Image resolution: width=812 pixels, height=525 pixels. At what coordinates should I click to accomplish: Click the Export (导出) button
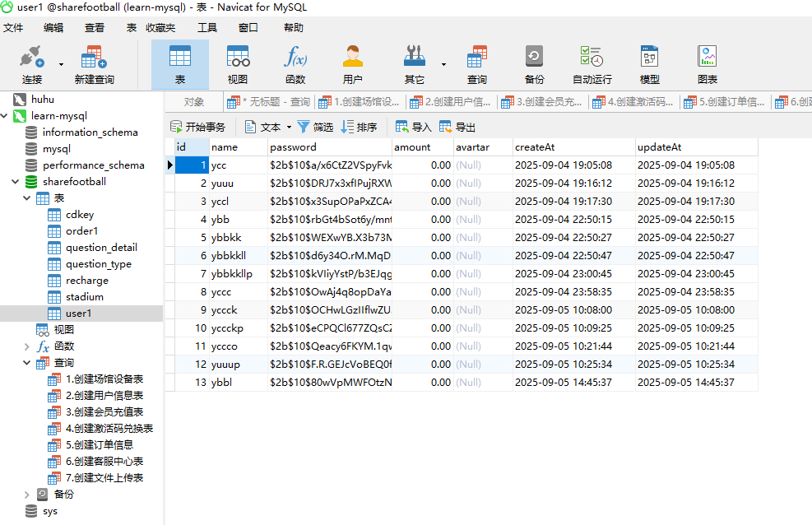(x=457, y=127)
